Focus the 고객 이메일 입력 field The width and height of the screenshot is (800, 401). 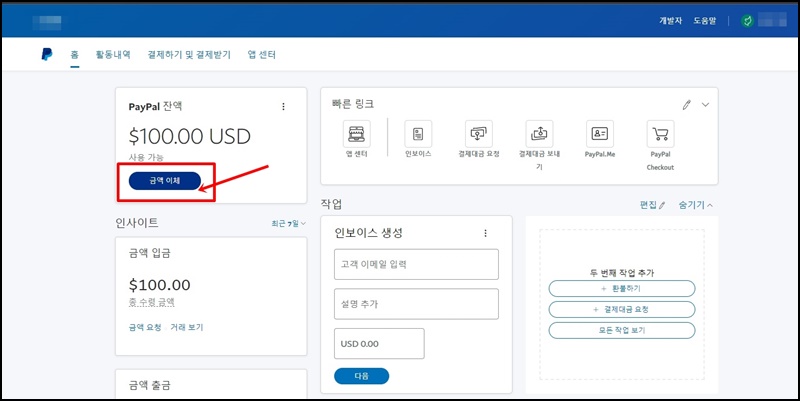pyautogui.click(x=416, y=264)
